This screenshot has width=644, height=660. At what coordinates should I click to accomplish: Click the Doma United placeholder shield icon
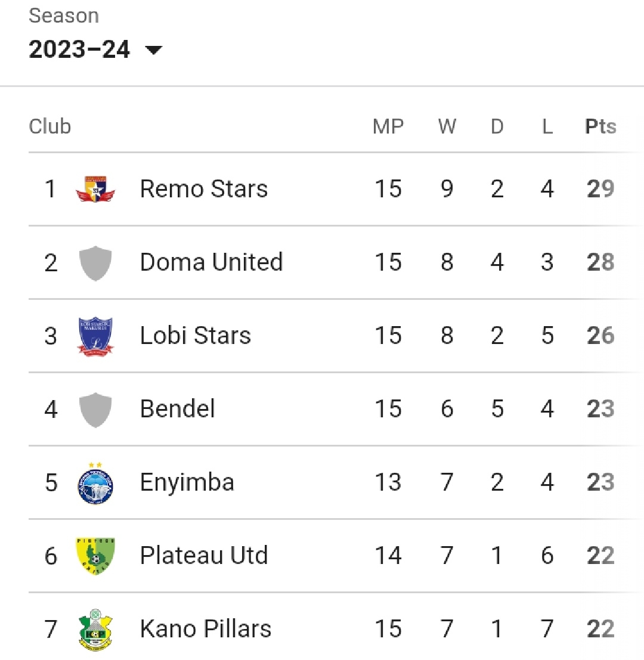(95, 263)
